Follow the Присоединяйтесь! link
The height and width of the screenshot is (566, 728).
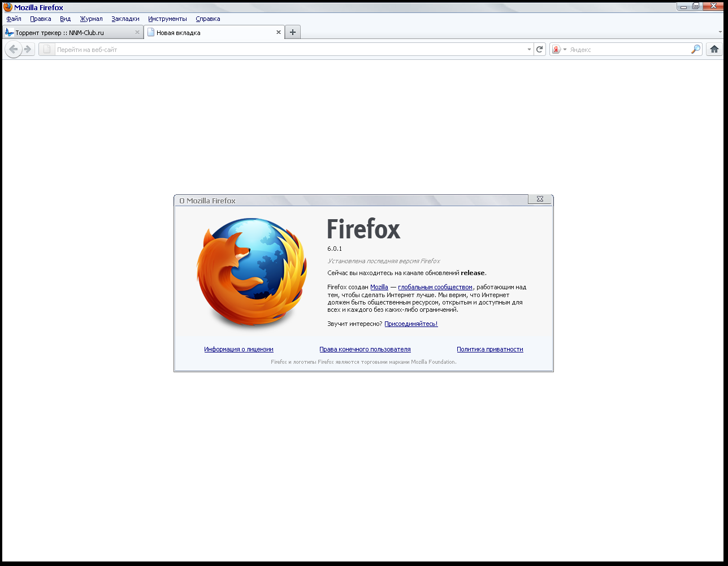pos(411,324)
